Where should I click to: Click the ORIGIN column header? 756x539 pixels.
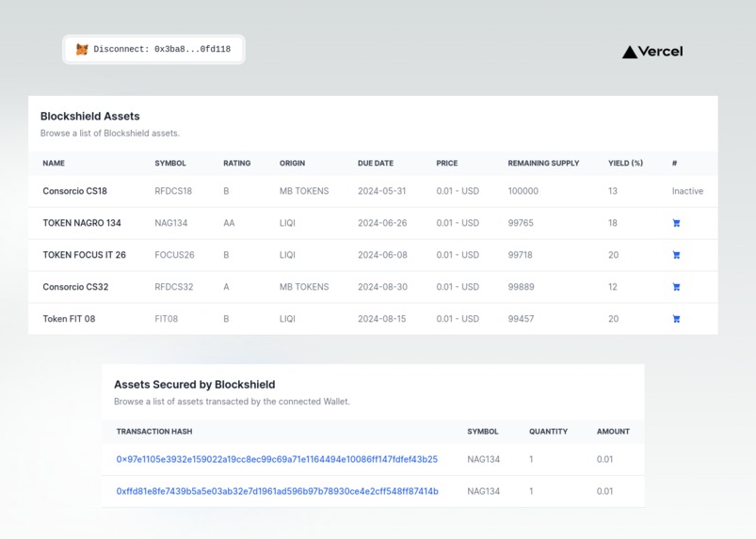coord(292,164)
